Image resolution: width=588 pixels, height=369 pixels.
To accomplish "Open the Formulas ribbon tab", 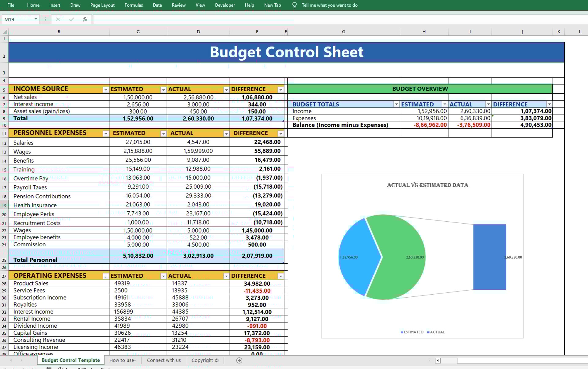I will (x=134, y=5).
